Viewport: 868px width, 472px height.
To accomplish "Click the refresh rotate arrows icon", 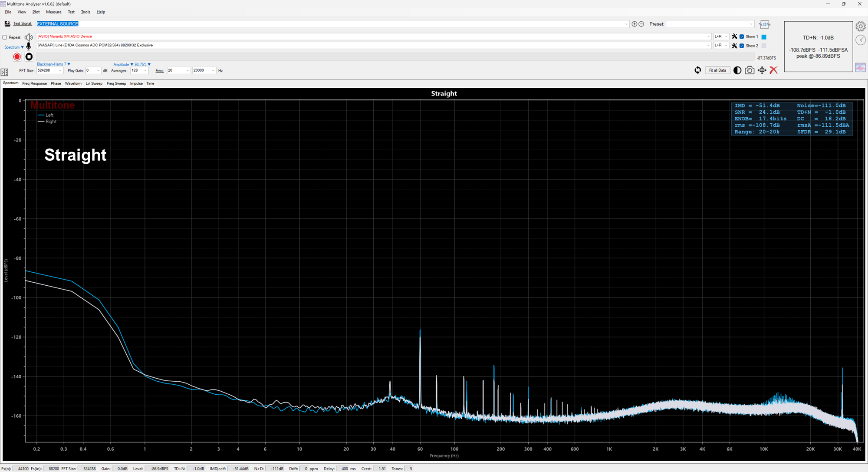I will pyautogui.click(x=697, y=70).
